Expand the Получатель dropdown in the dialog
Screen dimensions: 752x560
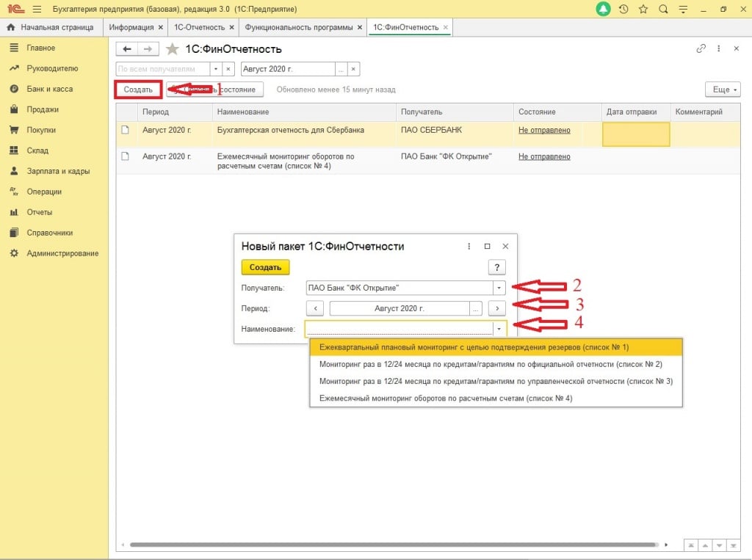point(499,288)
